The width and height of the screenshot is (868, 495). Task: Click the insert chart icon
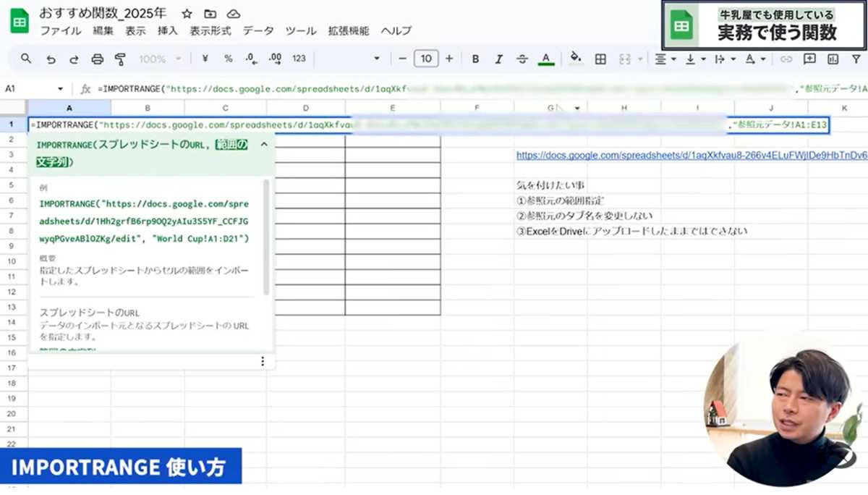[833, 59]
